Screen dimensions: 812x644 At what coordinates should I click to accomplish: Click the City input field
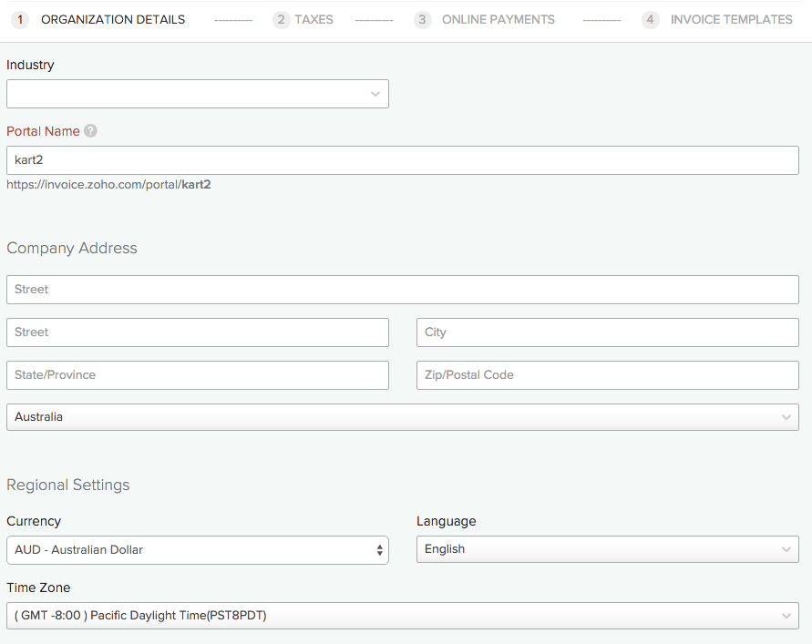pyautogui.click(x=607, y=332)
